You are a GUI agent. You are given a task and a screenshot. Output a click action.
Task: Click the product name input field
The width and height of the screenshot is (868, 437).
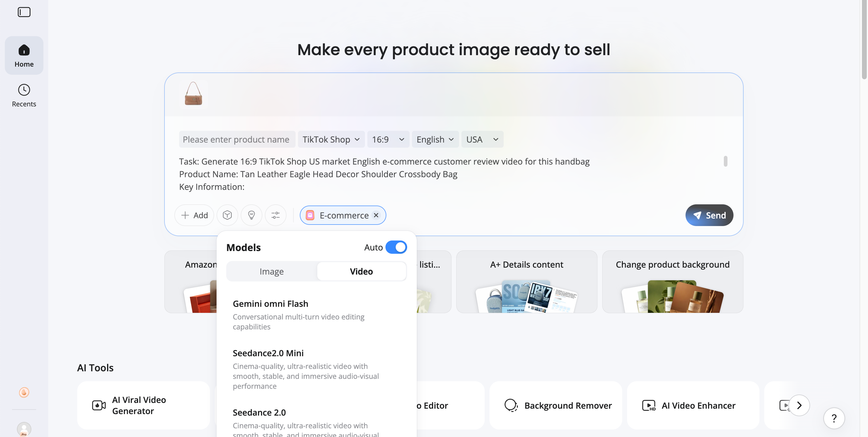click(x=237, y=139)
